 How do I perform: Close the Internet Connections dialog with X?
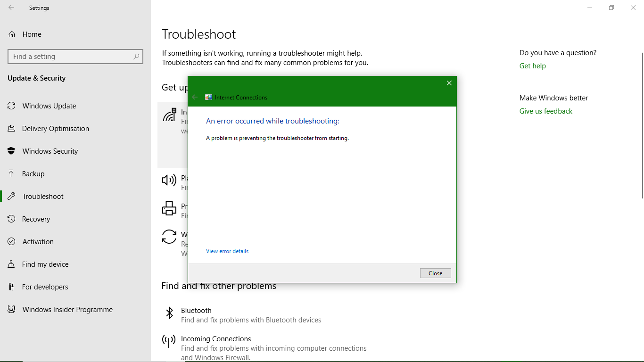[449, 83]
